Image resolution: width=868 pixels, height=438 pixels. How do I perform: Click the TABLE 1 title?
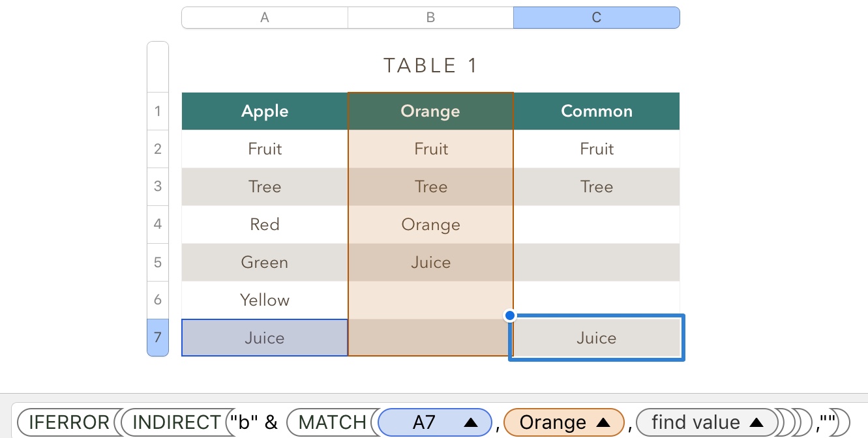pos(430,65)
